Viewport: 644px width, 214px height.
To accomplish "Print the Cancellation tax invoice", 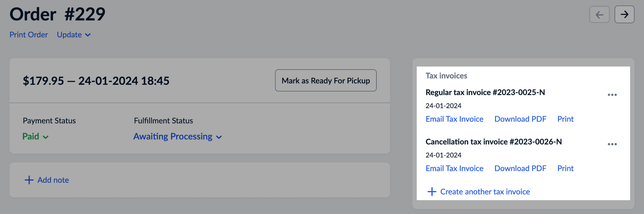I will 565,168.
